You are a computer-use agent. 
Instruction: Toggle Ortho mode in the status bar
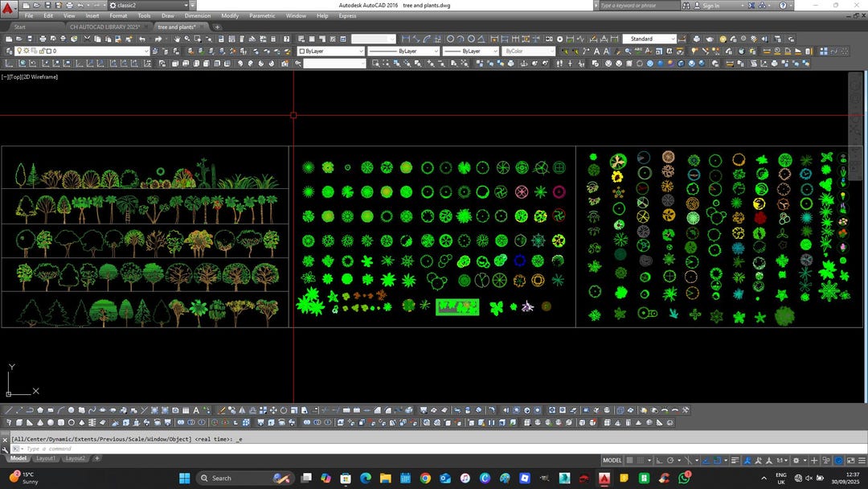click(659, 460)
